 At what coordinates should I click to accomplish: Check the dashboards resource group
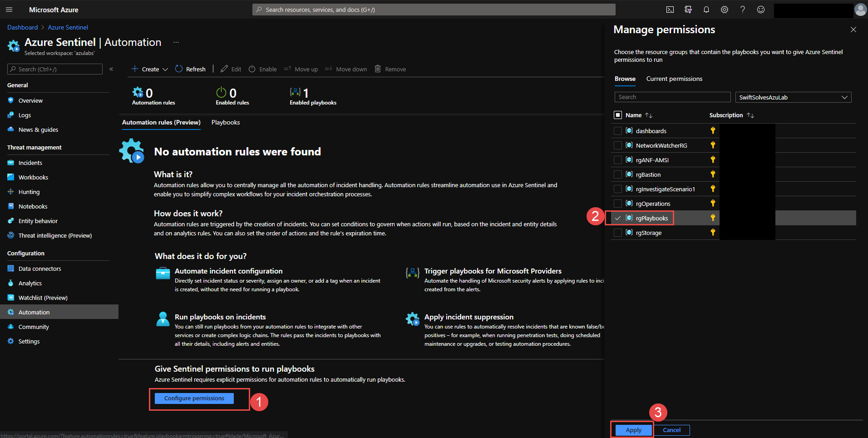(618, 131)
